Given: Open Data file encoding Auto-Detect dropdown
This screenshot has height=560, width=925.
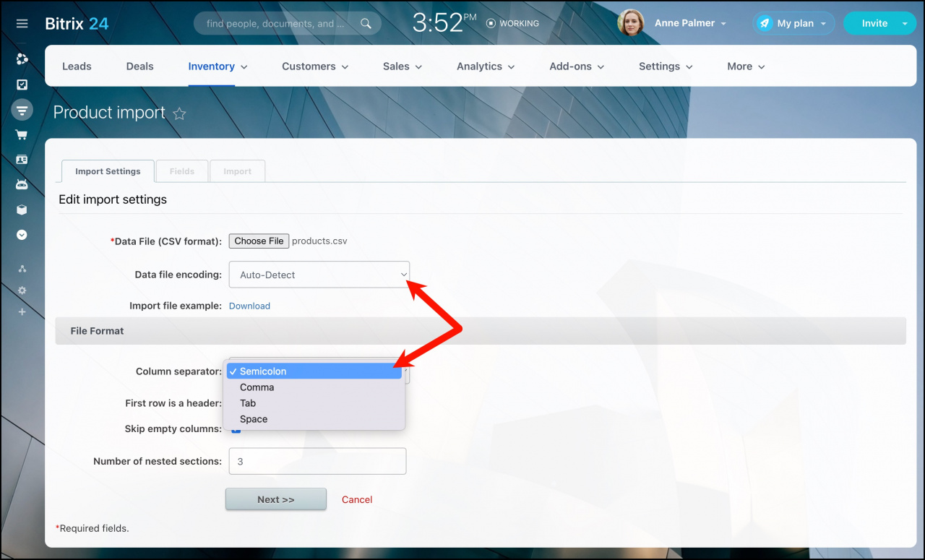Looking at the screenshot, I should tap(319, 275).
